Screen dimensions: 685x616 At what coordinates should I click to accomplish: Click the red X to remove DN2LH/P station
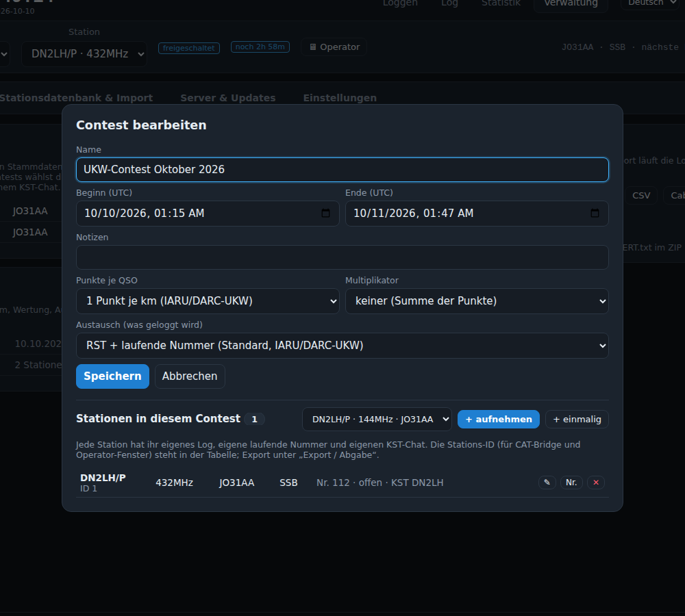tap(596, 483)
